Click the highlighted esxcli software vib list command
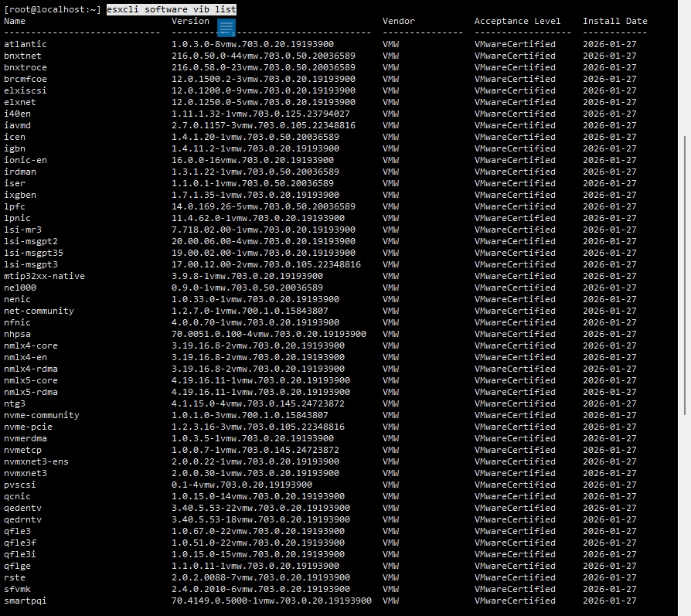This screenshot has height=616, width=691. tap(172, 9)
